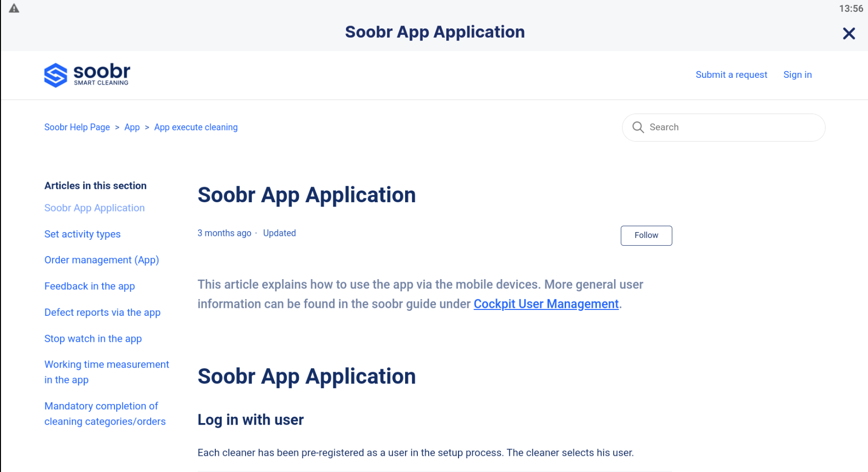Open App execute cleaning breadcrumb
This screenshot has height=472, width=868.
pos(196,127)
